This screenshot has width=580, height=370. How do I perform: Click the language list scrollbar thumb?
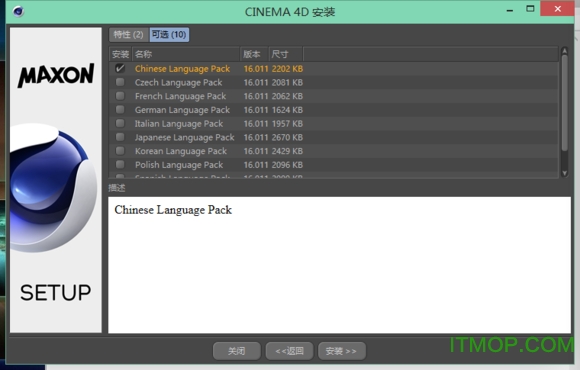564,103
